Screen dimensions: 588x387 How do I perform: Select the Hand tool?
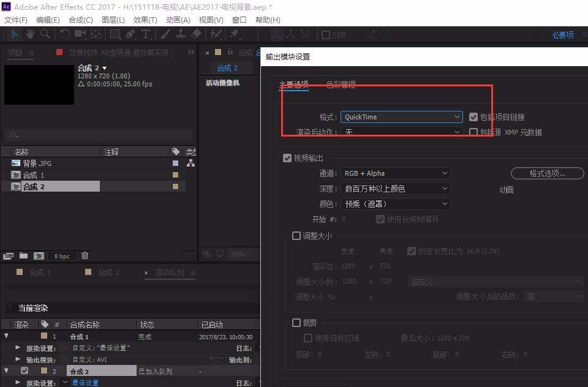coord(31,34)
